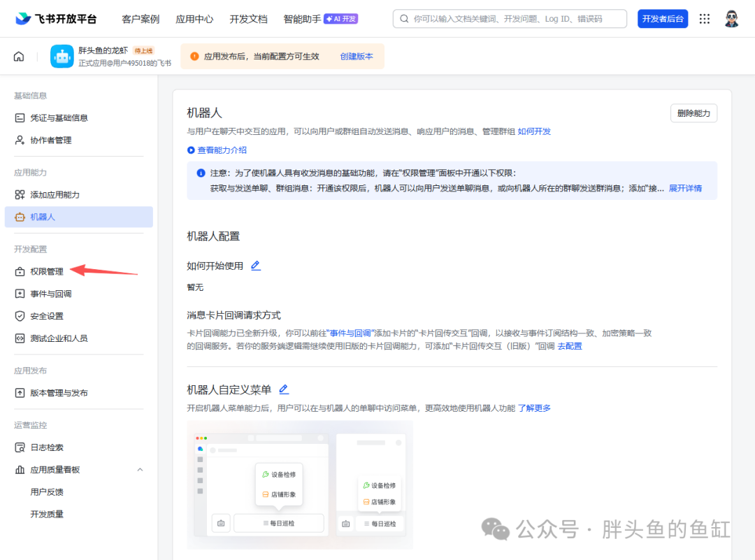This screenshot has height=560, width=755.
Task: Click the documentation search input field
Action: [x=510, y=19]
